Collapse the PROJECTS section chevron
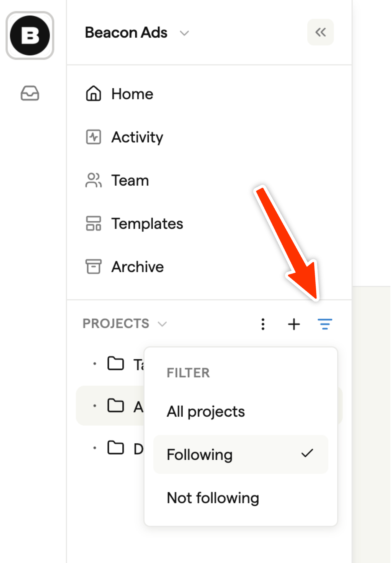Screen dimensions: 392x563 pos(162,324)
